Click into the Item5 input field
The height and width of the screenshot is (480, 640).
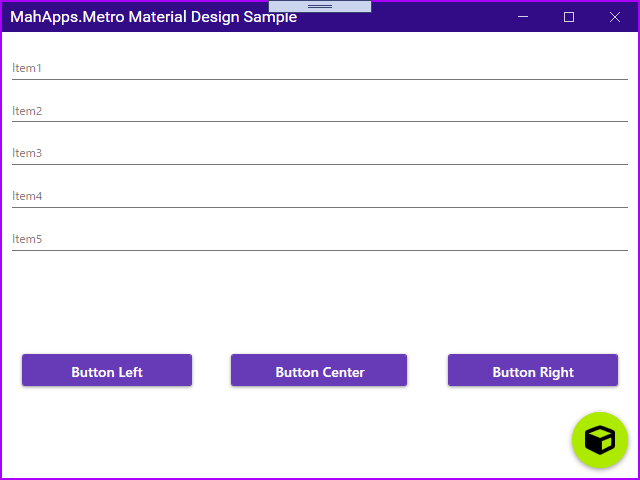click(x=320, y=239)
